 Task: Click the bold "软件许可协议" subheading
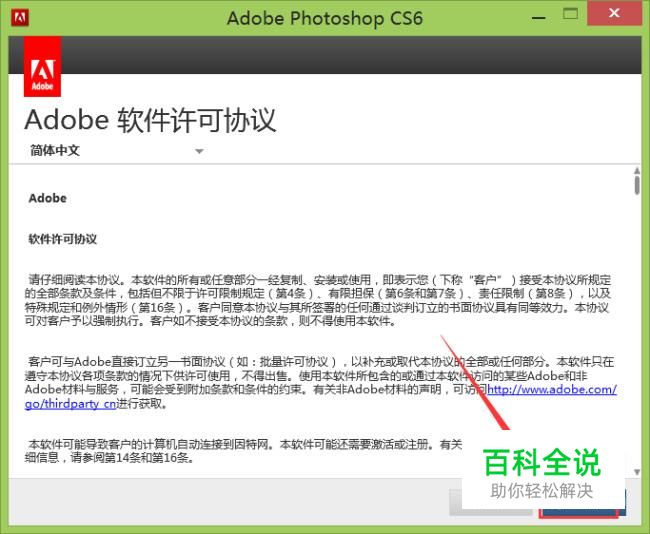click(x=63, y=239)
